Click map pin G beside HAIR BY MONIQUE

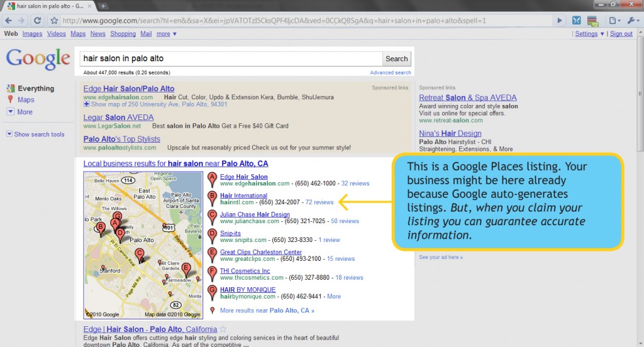[x=212, y=292]
